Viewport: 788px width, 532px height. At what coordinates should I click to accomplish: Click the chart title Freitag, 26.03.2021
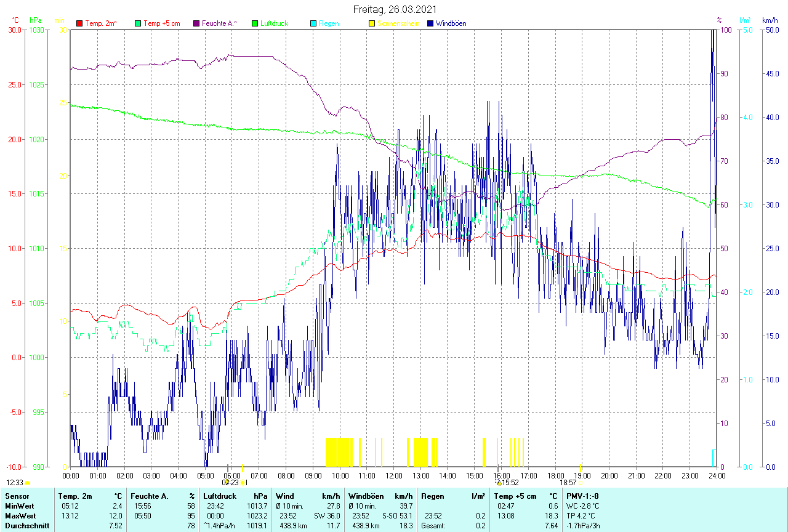tap(395, 9)
